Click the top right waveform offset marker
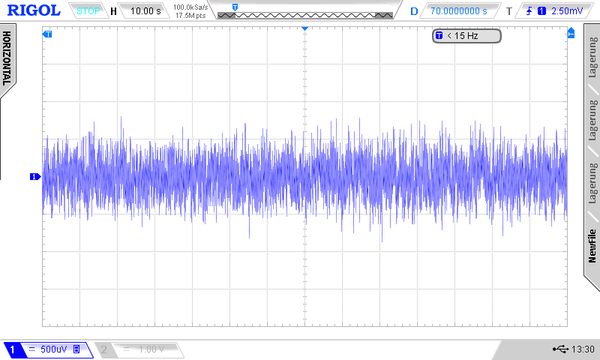Viewport: 600px width, 360px height. click(571, 33)
